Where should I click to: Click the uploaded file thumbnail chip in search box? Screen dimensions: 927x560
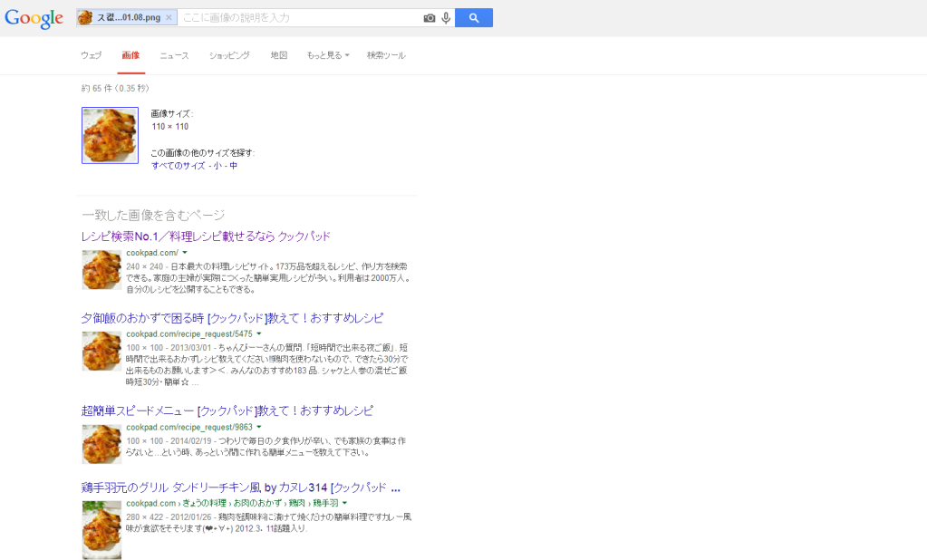tap(127, 18)
